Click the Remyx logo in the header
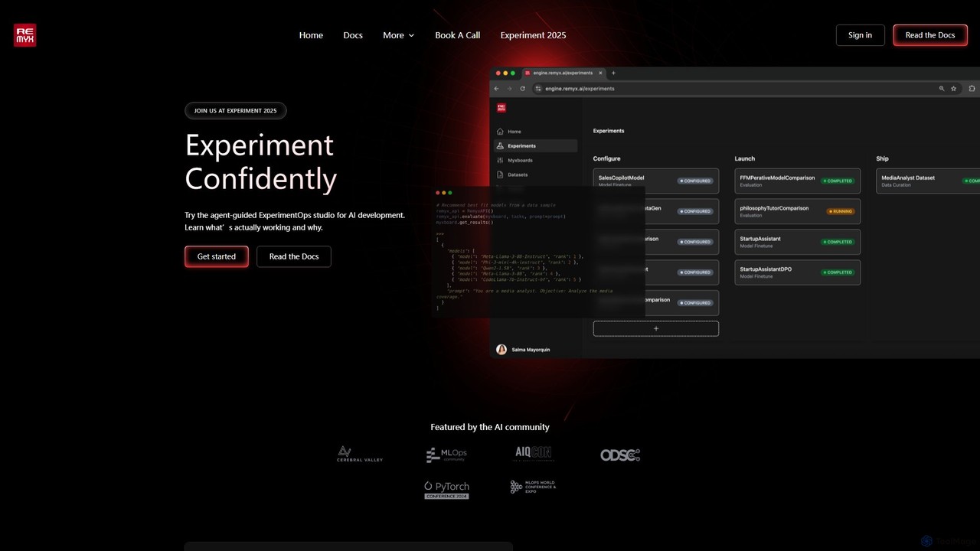 point(24,35)
